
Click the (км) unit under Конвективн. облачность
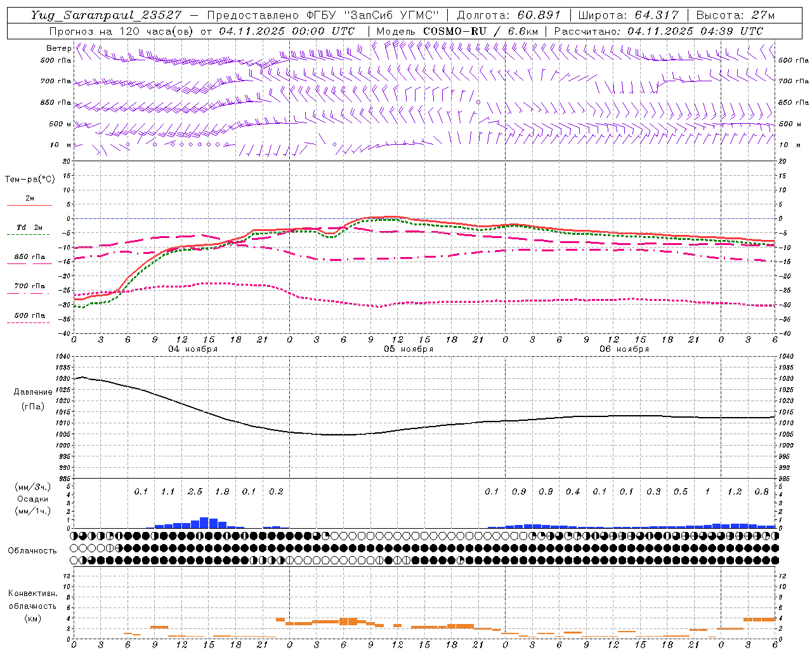(32, 619)
